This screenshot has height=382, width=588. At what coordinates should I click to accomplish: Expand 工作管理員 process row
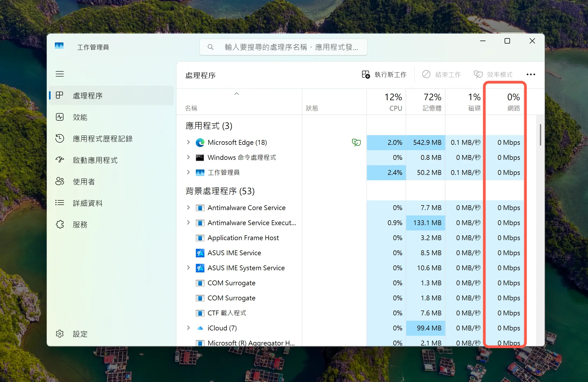click(x=188, y=172)
